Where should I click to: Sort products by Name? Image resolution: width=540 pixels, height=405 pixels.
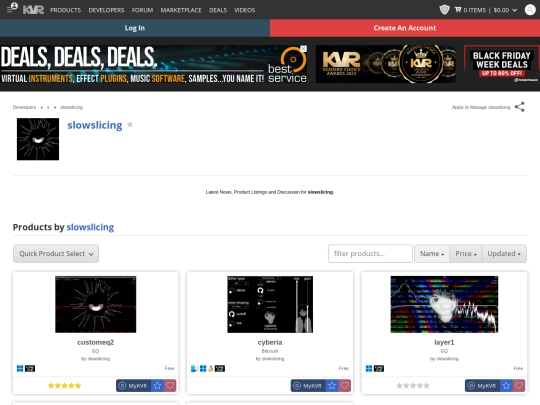point(432,254)
